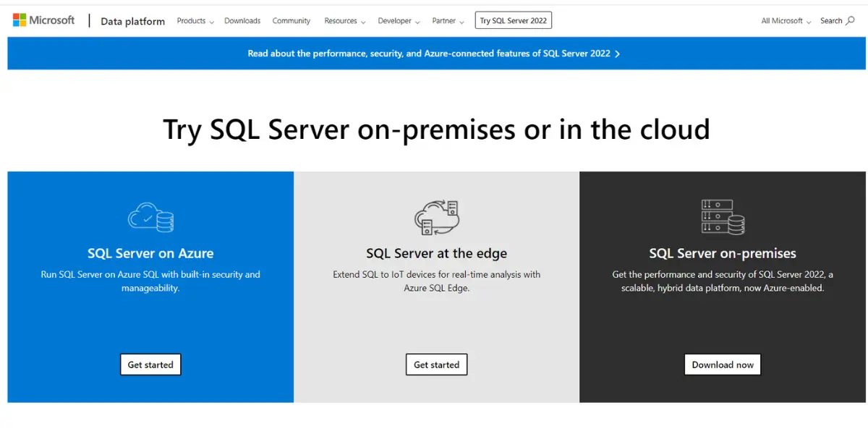Image resolution: width=868 pixels, height=434 pixels.
Task: Open the SQL Server 2022 features banner link
Action: tap(434, 54)
